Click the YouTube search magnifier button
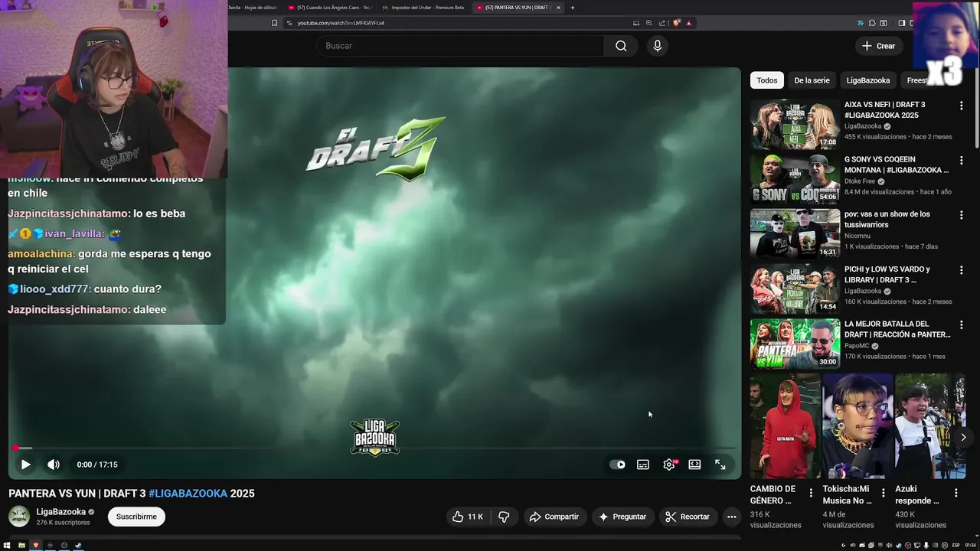This screenshot has width=980, height=551. coord(621,46)
